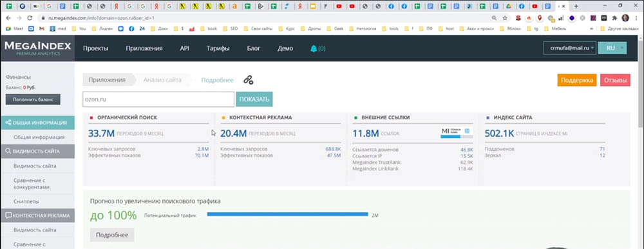Image resolution: width=644 pixels, height=249 pixels.
Task: Click the red Отзывы button
Action: coord(615,80)
